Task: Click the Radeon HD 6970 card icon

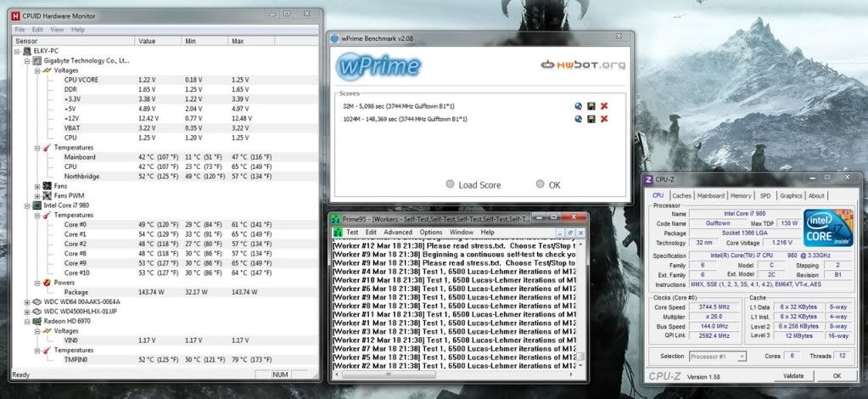Action: [x=37, y=321]
